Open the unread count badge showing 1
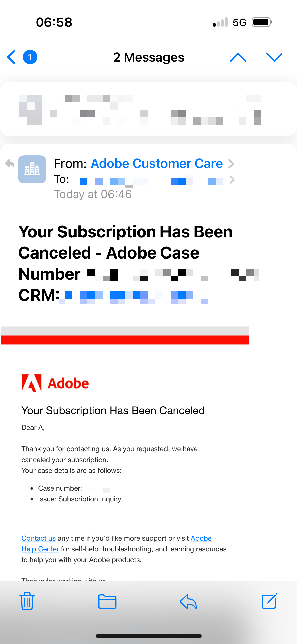 30,57
